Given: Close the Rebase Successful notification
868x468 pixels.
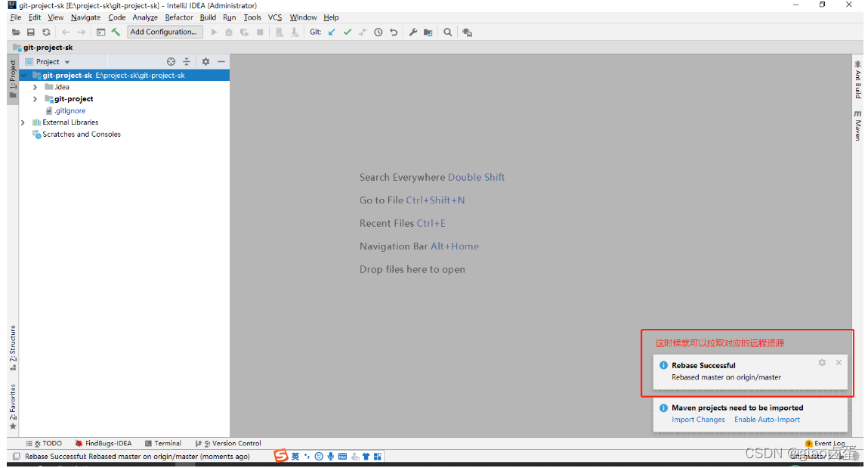Looking at the screenshot, I should [839, 362].
